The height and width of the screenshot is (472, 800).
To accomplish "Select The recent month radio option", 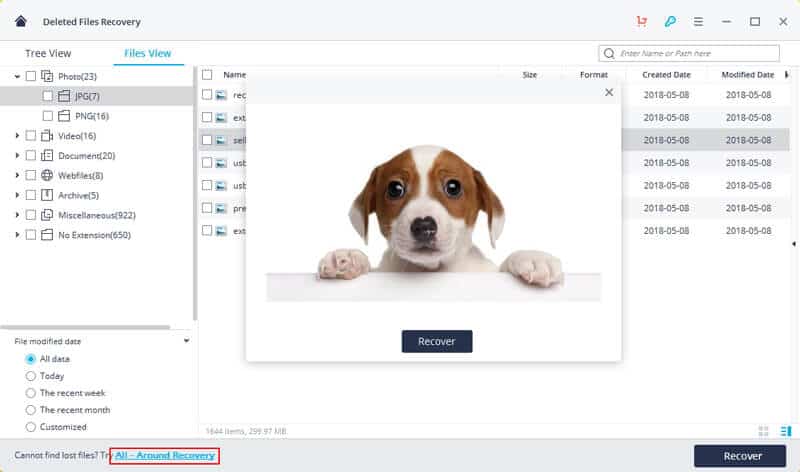I will [31, 410].
